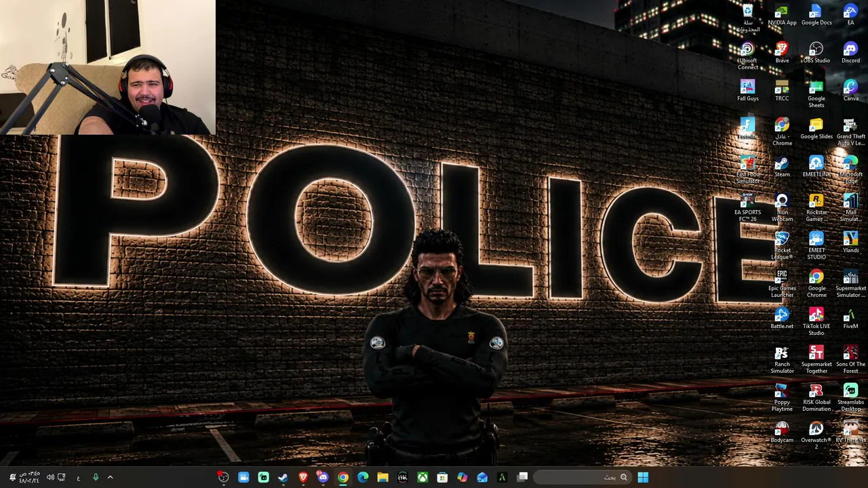The image size is (868, 488).
Task: Click the EA desktop icon
Action: (850, 15)
